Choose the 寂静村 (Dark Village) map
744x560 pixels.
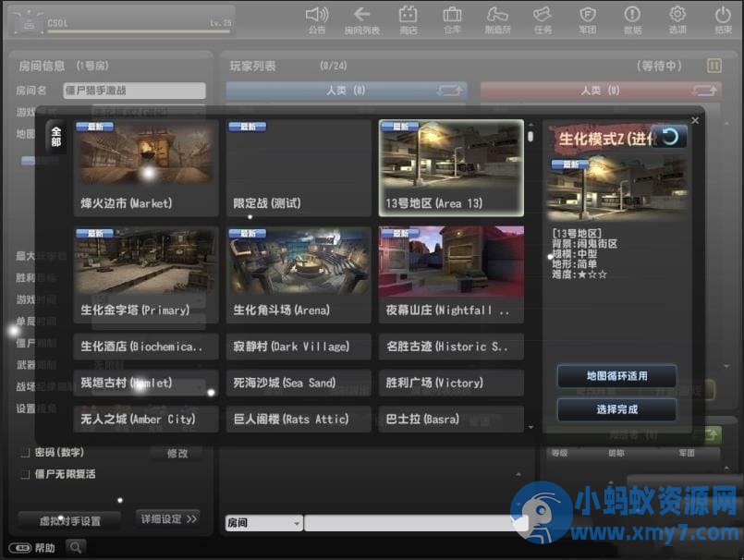(299, 347)
